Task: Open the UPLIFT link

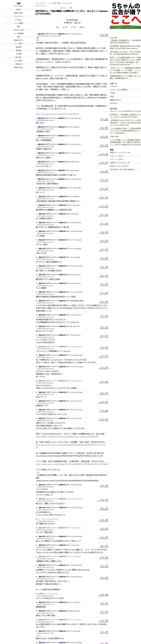Action: 38,6
